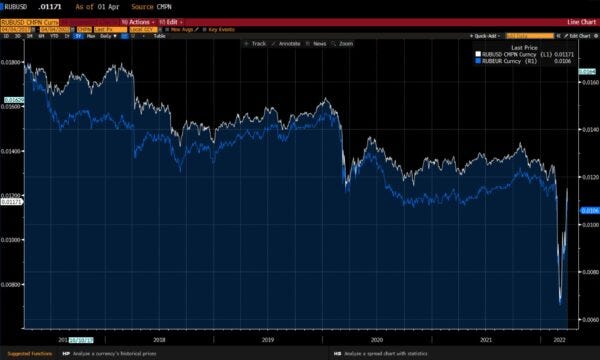Image resolution: width=600 pixels, height=360 pixels.
Task: Click the Source CMPN header text
Action: (151, 7)
